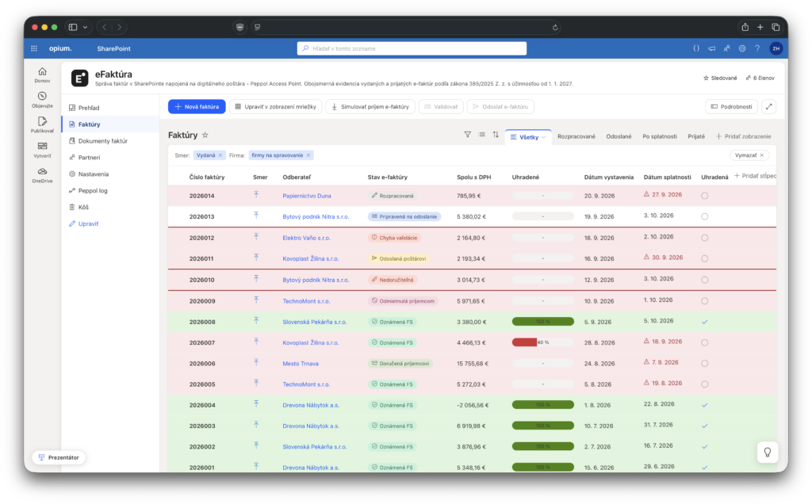Open a new browser tab plus icon
The width and height of the screenshot is (812, 504).
[x=760, y=27]
